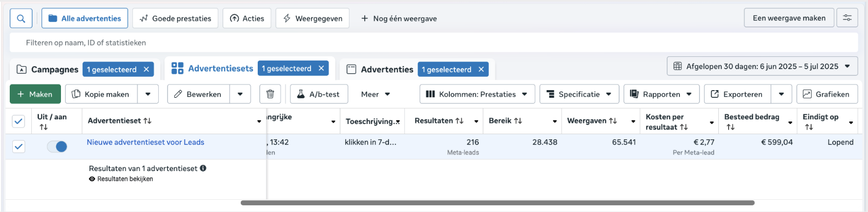Start an A/b-test
The height and width of the screenshot is (212, 868).
click(319, 94)
